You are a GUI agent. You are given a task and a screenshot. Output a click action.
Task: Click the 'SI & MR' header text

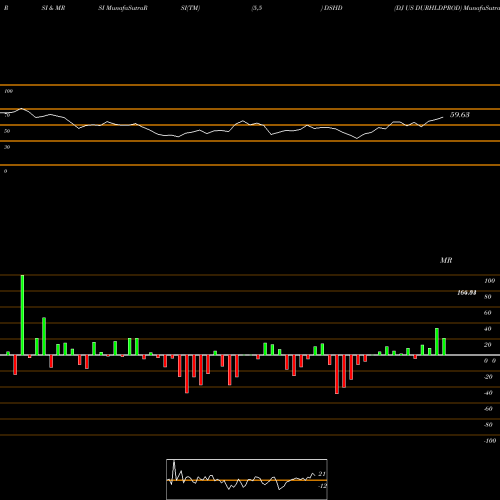click(53, 8)
